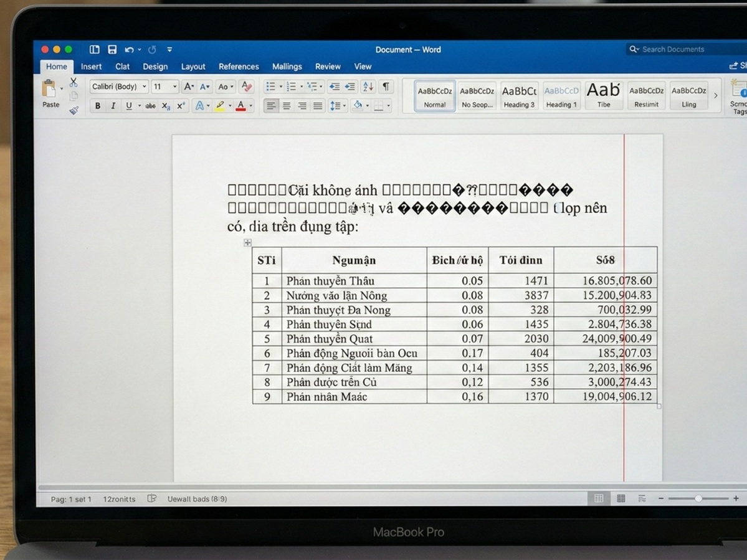Toggle Bold formatting
This screenshot has height=560, width=747.
(98, 106)
